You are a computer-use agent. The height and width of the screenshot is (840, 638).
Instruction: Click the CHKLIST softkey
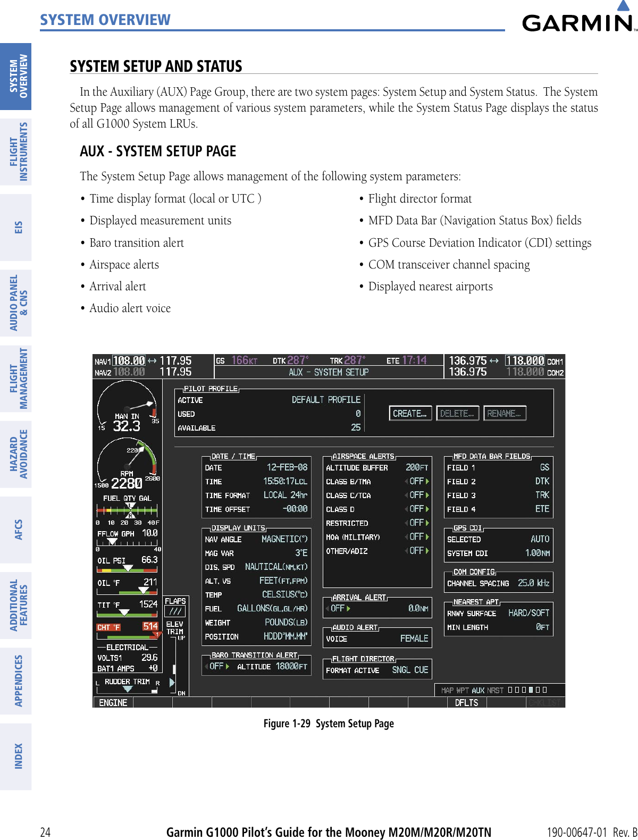[545, 703]
